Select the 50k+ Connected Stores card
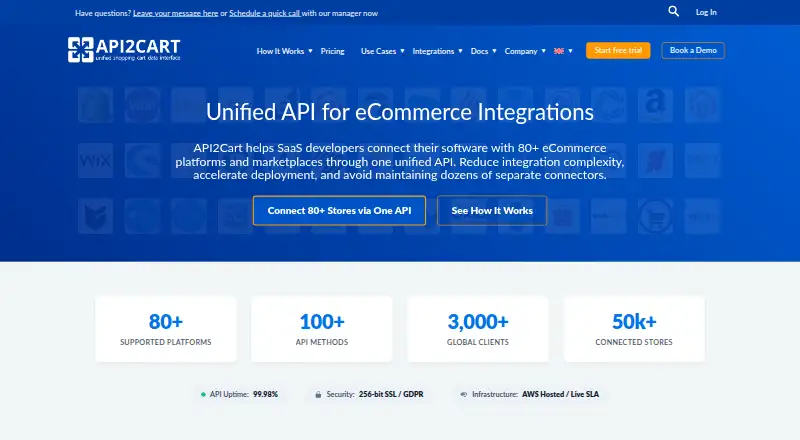This screenshot has width=800, height=440. coord(634,329)
